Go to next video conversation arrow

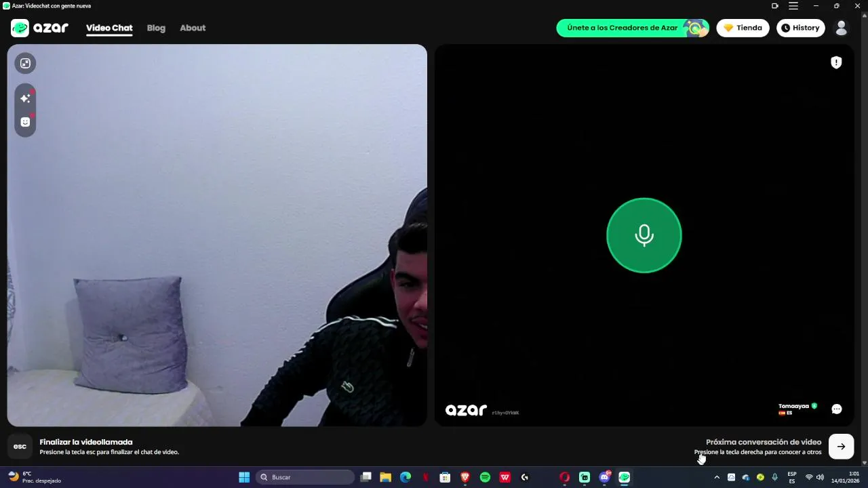tap(841, 446)
